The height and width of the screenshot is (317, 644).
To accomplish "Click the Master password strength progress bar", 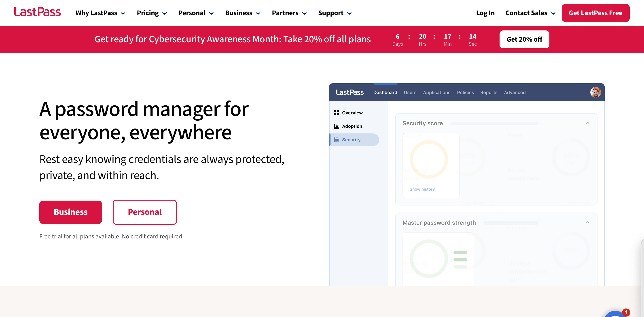I will click(x=511, y=223).
